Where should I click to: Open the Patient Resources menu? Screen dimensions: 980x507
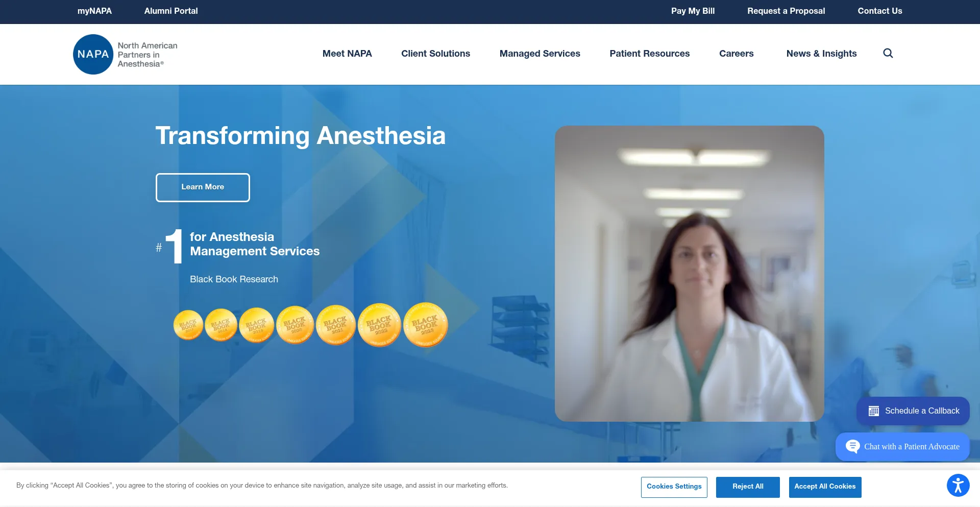pyautogui.click(x=649, y=54)
